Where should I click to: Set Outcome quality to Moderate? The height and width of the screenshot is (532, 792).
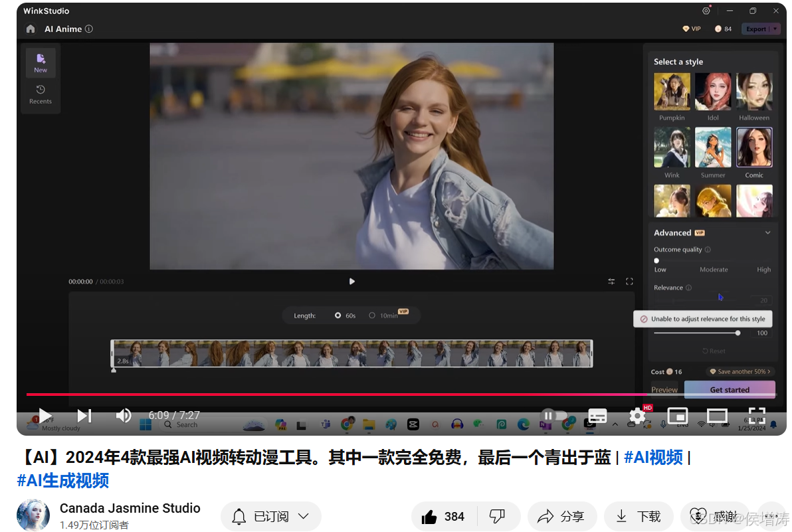click(713, 270)
